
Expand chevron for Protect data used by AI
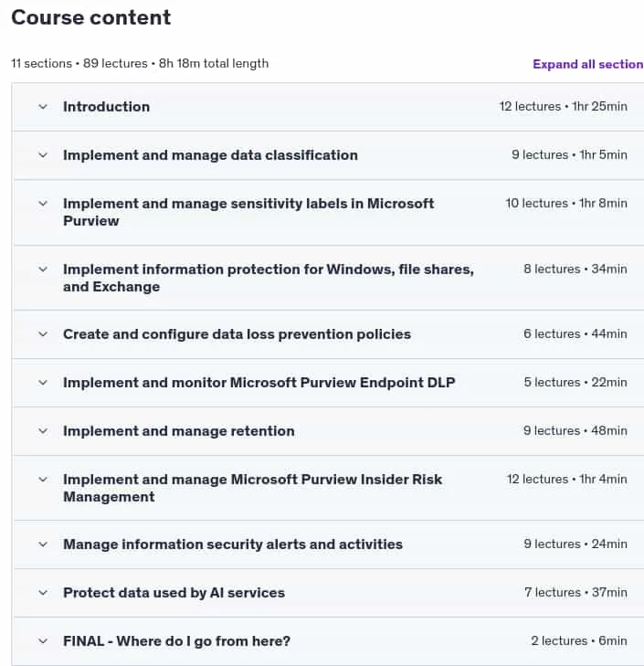pyautogui.click(x=43, y=593)
